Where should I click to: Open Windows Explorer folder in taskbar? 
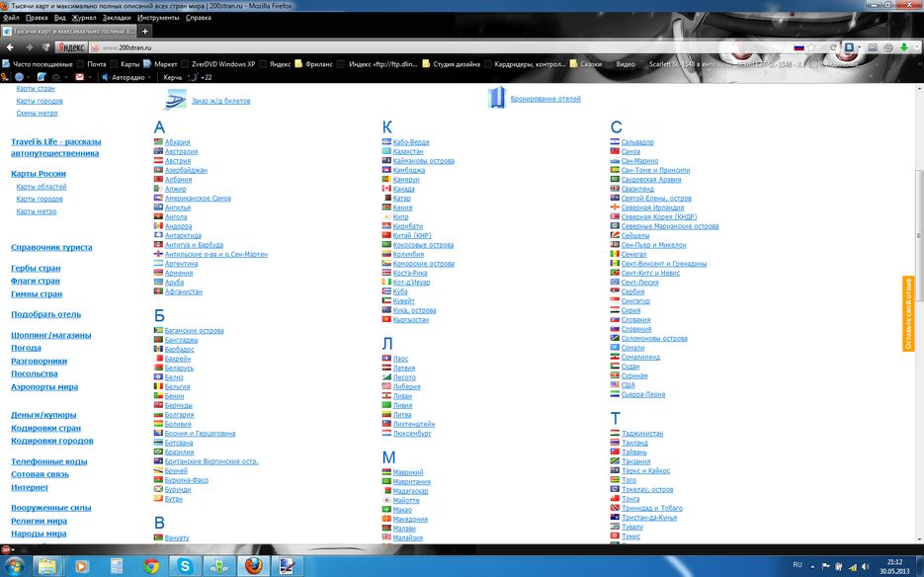[47, 566]
